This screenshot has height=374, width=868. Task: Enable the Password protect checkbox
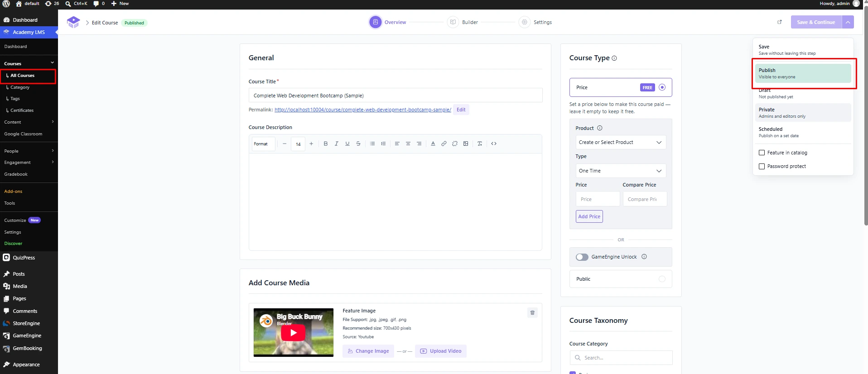762,166
